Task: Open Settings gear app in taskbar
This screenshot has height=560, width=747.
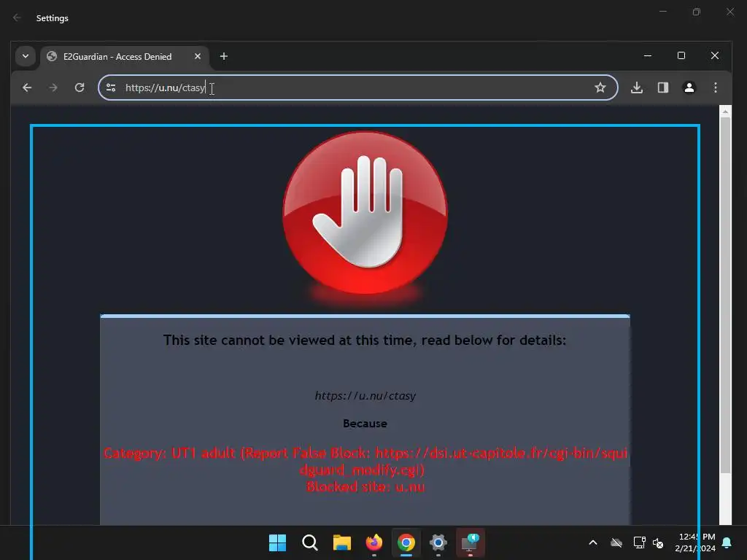Action: (438, 542)
